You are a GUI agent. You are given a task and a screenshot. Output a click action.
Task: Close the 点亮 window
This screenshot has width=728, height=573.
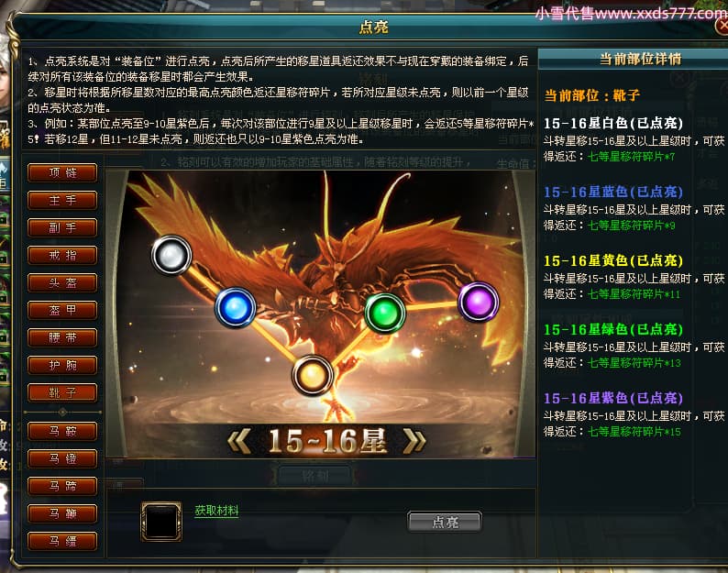[x=722, y=27]
